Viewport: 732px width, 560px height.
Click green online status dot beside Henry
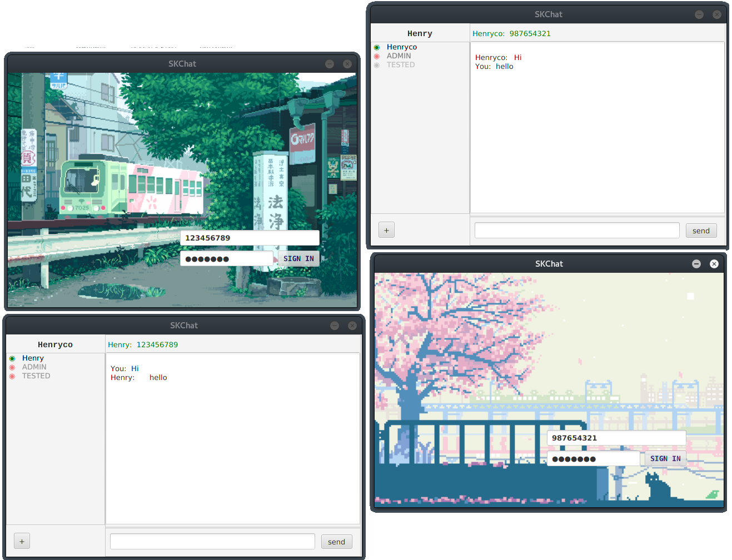[12, 359]
